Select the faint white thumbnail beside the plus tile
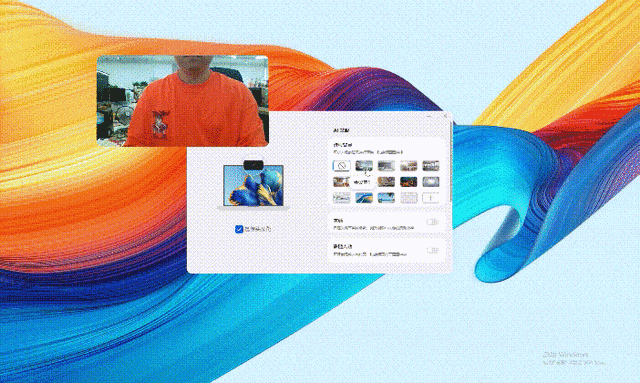The height and width of the screenshot is (383, 640). [x=409, y=198]
